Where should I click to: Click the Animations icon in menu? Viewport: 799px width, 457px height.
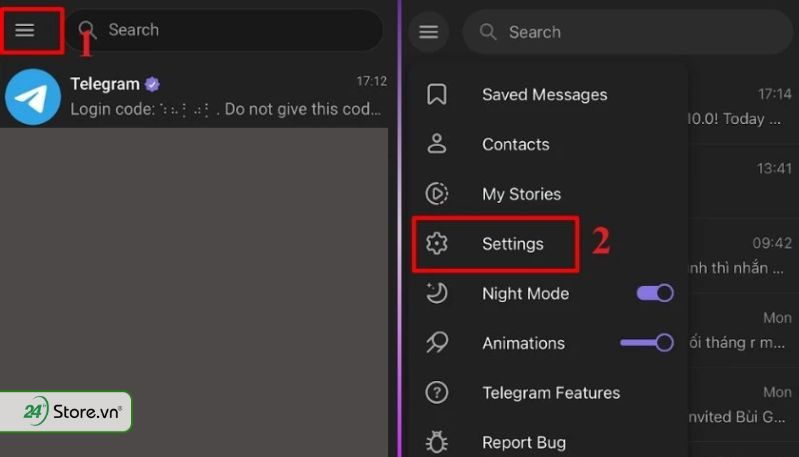click(437, 343)
